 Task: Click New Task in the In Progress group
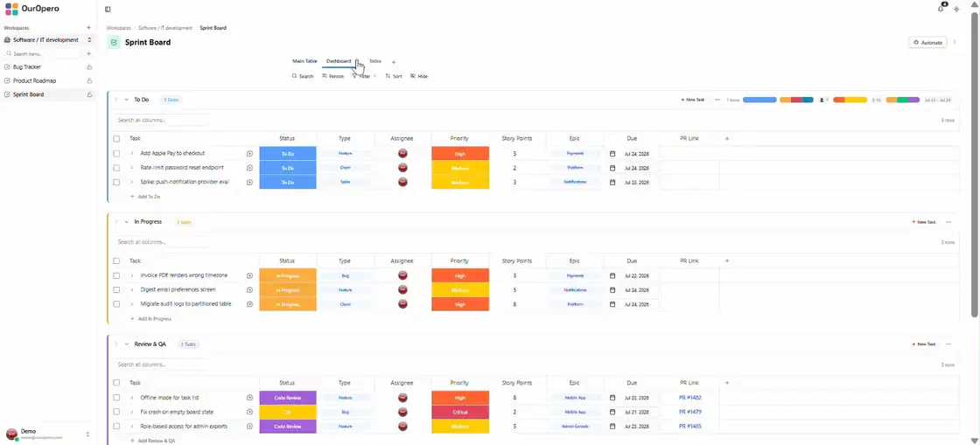(x=924, y=222)
